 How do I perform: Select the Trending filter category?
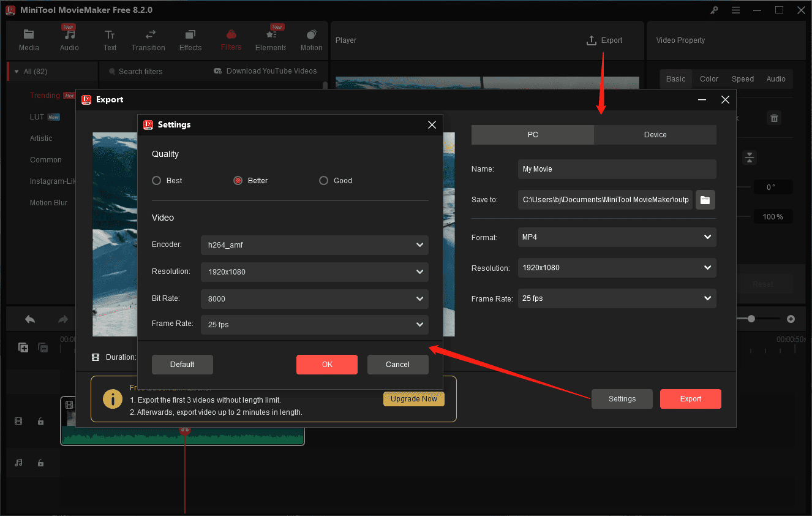coord(45,96)
